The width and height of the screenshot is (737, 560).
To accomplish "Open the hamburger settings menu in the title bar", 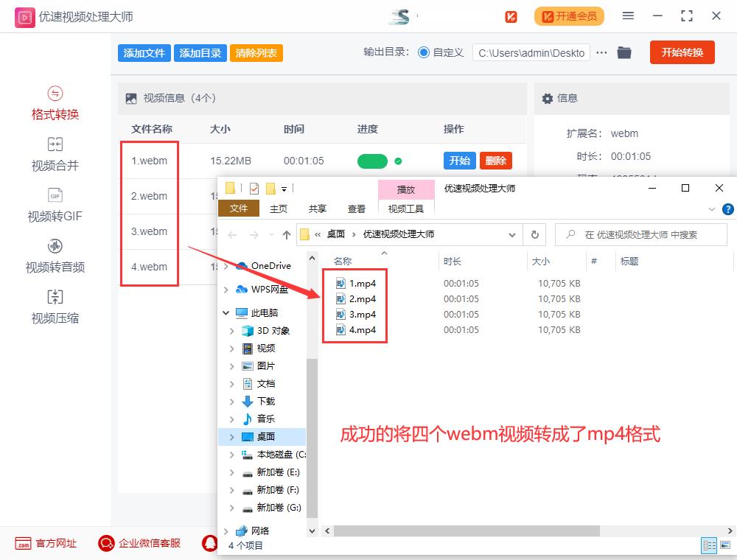I will coord(629,15).
